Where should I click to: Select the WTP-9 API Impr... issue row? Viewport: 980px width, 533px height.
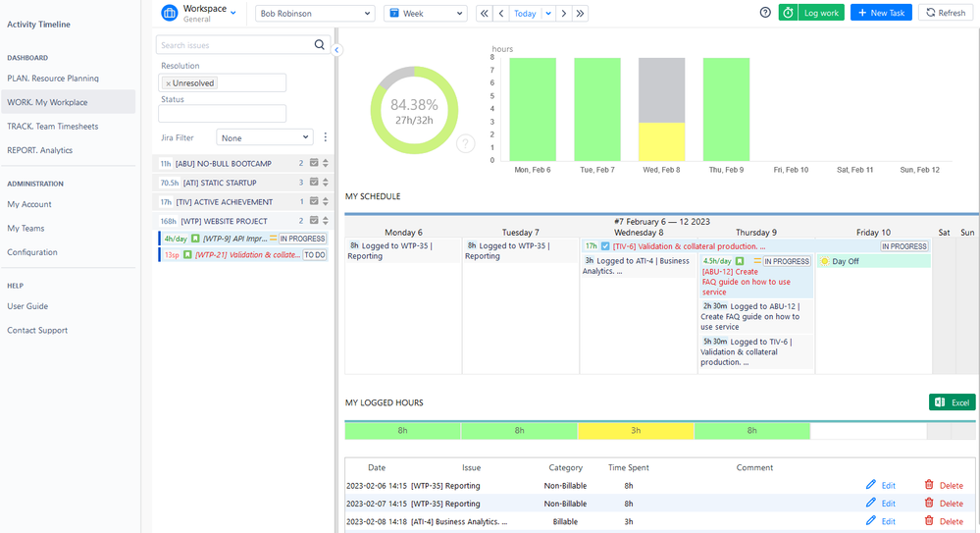(243, 239)
